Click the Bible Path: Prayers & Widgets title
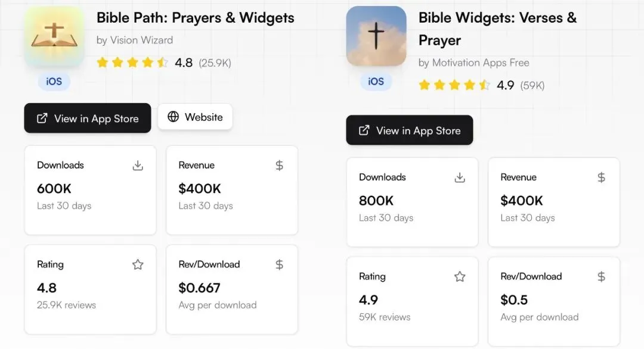The width and height of the screenshot is (644, 349). (196, 18)
